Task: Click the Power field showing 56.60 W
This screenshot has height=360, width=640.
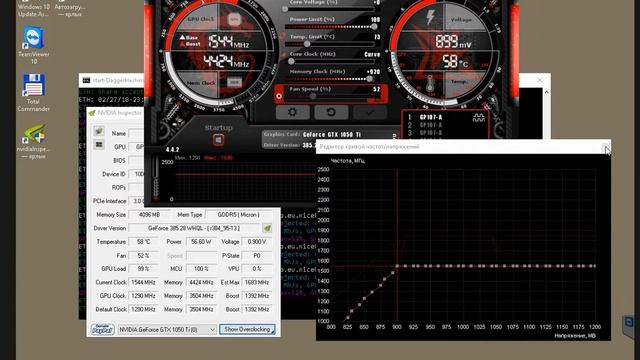Action: 201,242
